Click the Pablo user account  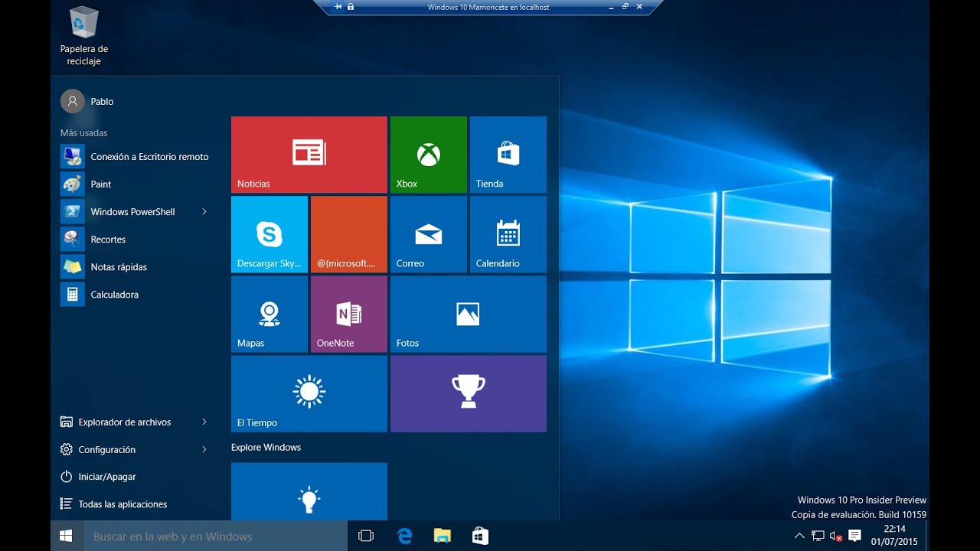[x=87, y=101]
